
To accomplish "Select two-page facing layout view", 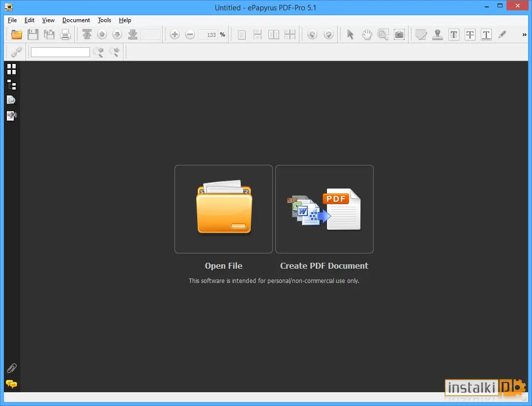I will pyautogui.click(x=273, y=34).
